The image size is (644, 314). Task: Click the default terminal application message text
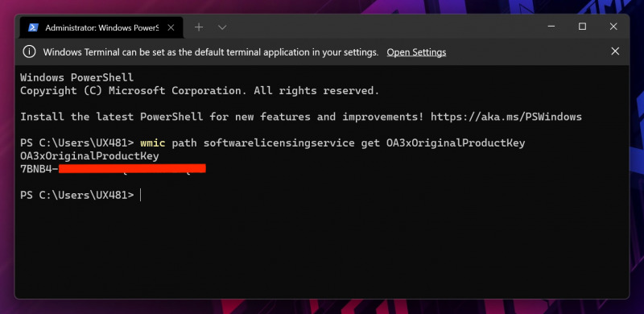[x=211, y=52]
